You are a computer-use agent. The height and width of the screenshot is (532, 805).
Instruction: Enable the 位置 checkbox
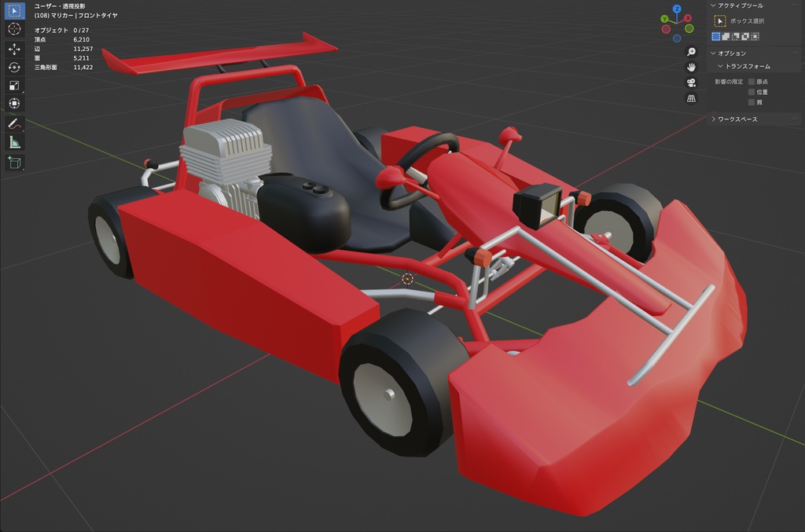[x=752, y=92]
